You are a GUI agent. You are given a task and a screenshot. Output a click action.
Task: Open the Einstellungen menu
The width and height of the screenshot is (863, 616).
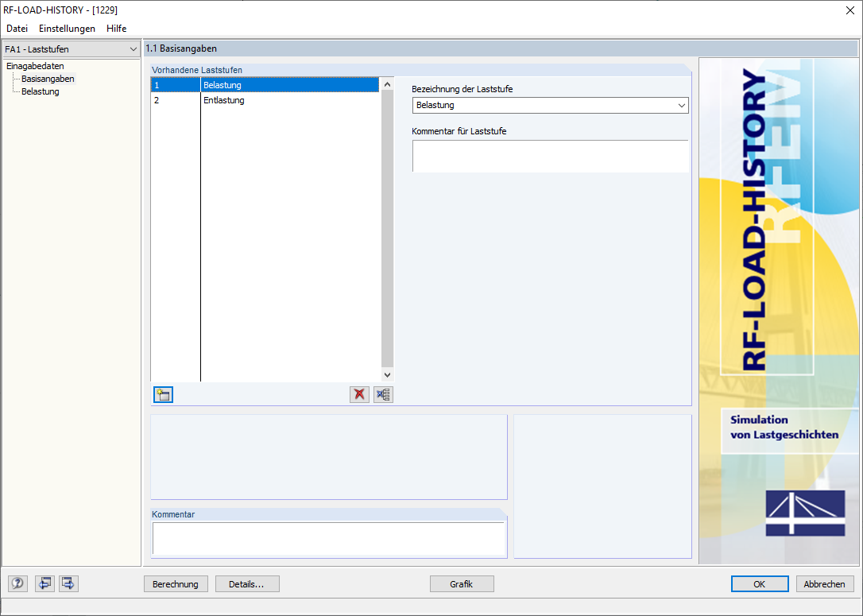click(67, 28)
